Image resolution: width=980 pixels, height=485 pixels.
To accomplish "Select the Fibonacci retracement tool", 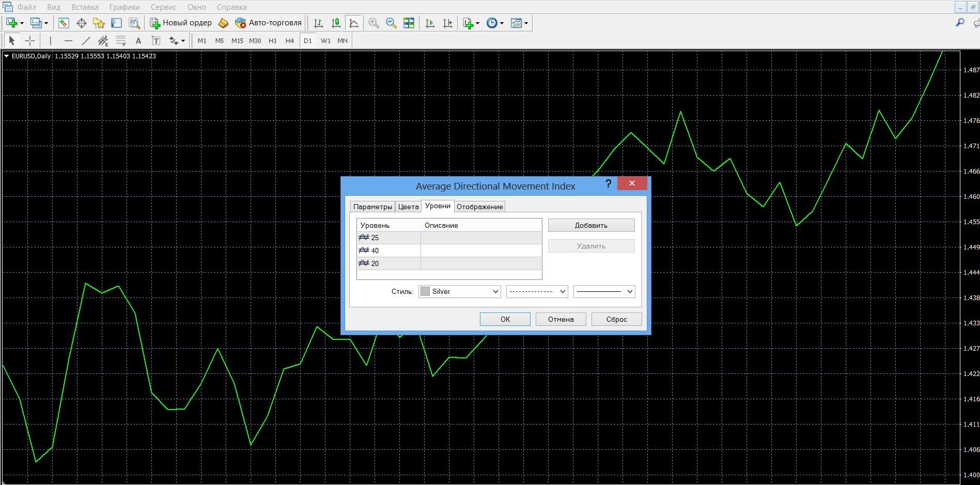I will [x=121, y=40].
